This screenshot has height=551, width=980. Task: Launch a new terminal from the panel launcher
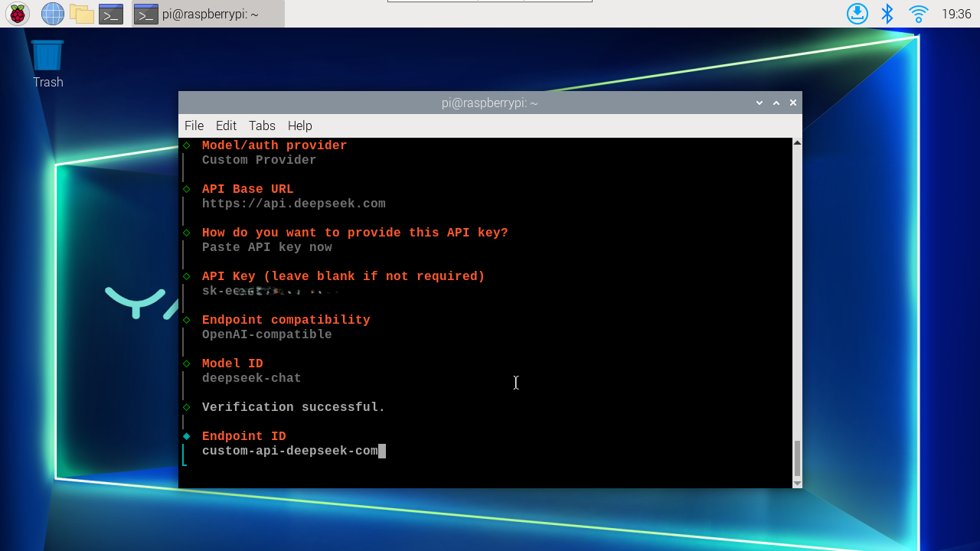[111, 14]
